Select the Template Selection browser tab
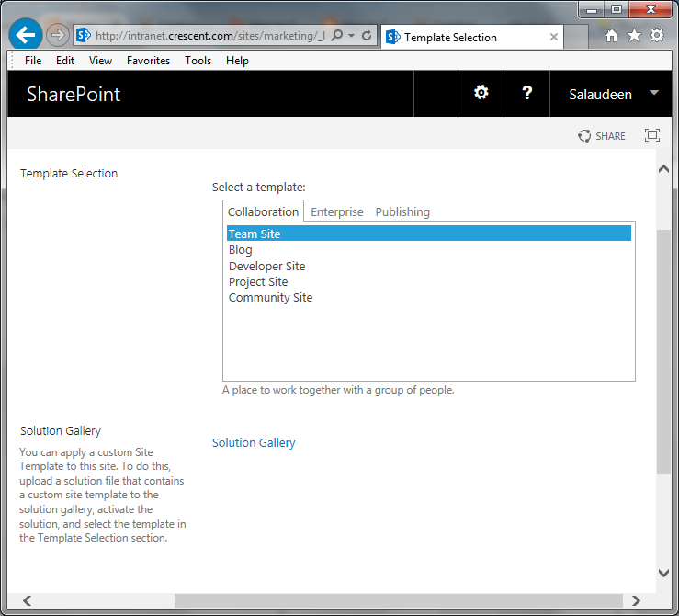Screen dimensions: 679x616 tap(472, 38)
